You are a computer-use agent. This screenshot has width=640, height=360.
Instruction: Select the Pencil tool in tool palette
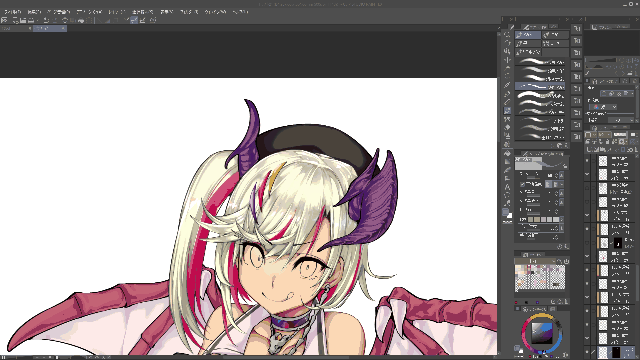click(507, 102)
